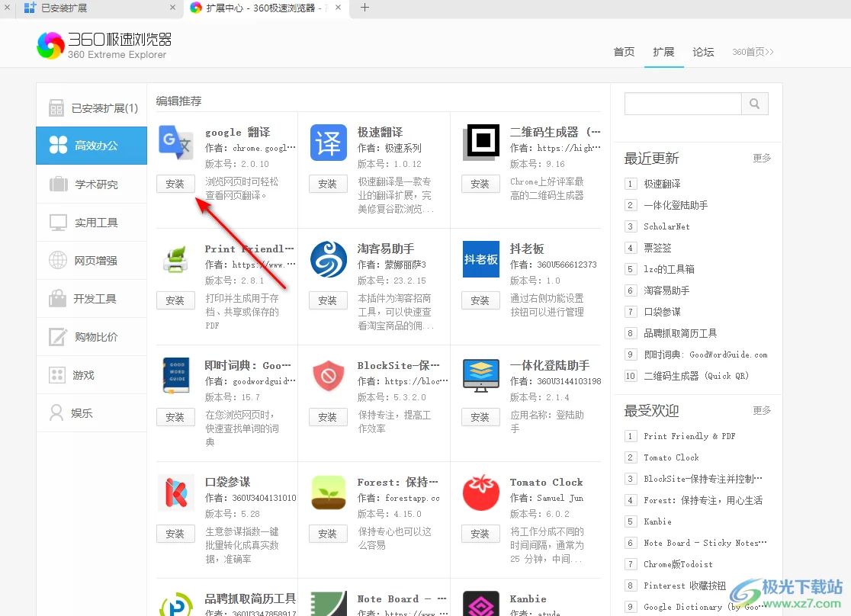Install the 一体化登陆助手 extension
This screenshot has width=851, height=616.
(x=480, y=417)
